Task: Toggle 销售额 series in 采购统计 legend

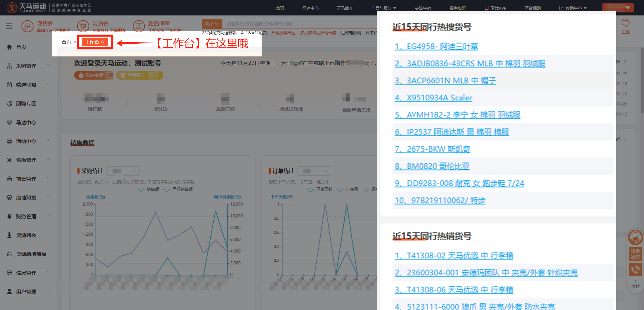Action: (148, 189)
